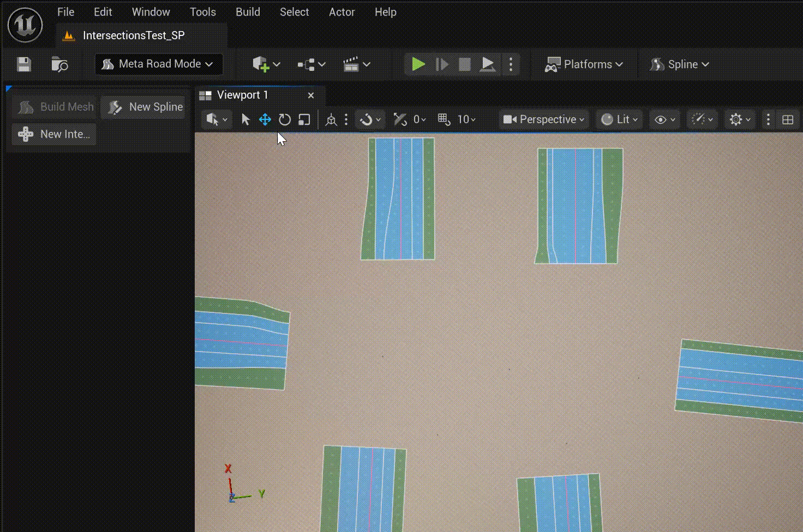803x532 pixels.
Task: Open the Platforms dropdown
Action: click(x=584, y=64)
